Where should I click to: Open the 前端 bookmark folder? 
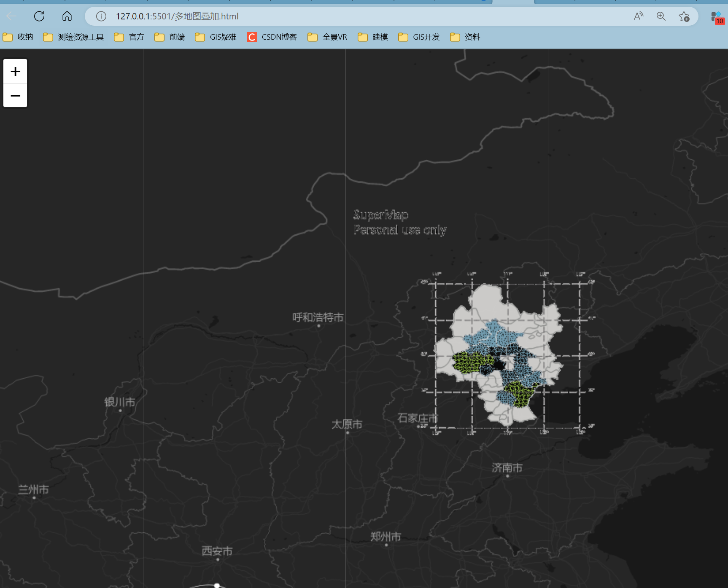[x=170, y=37]
